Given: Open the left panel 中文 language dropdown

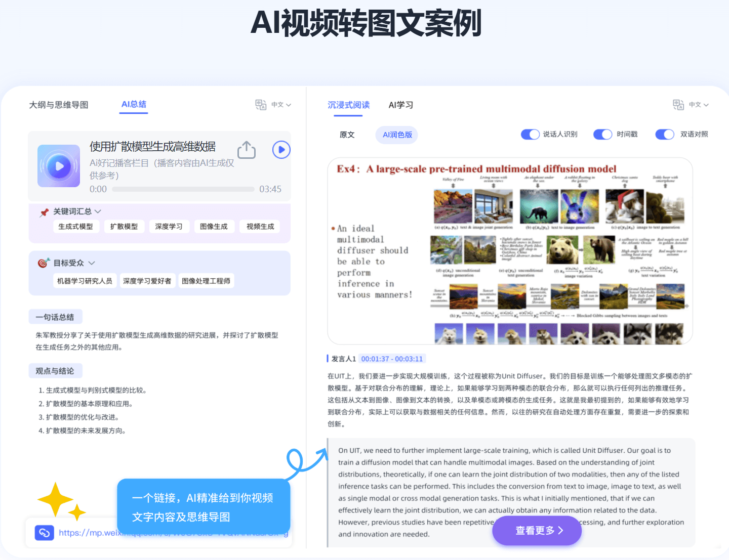Looking at the screenshot, I should pyautogui.click(x=279, y=104).
